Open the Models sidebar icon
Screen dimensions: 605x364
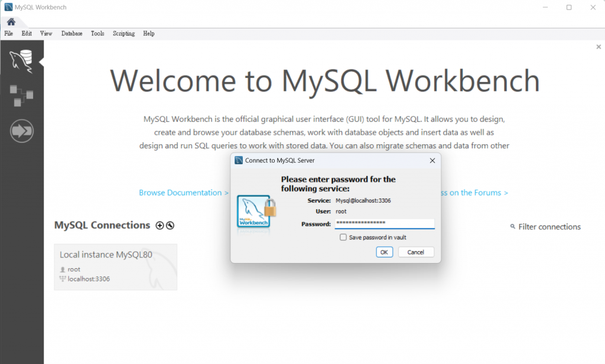coord(21,95)
